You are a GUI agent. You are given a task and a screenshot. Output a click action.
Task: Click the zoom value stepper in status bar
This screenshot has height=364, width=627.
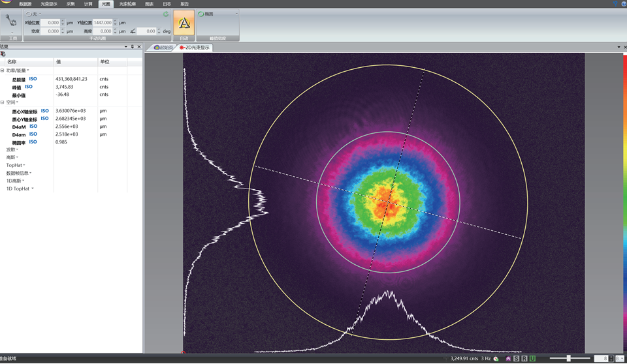[x=611, y=359]
